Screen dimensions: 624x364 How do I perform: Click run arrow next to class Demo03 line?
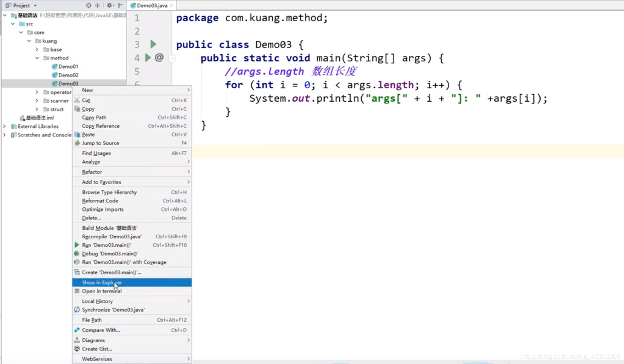(x=153, y=44)
